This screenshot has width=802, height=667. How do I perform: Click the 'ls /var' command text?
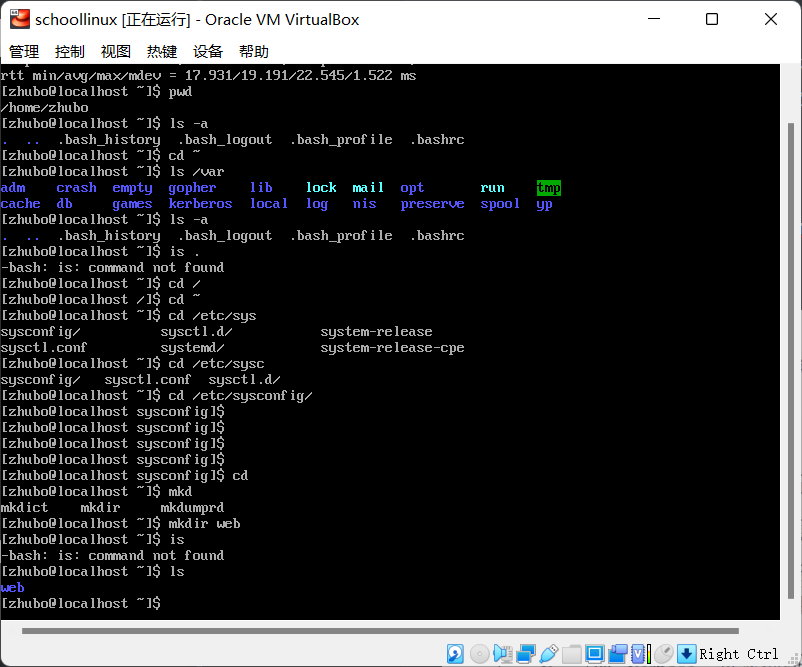(x=196, y=171)
